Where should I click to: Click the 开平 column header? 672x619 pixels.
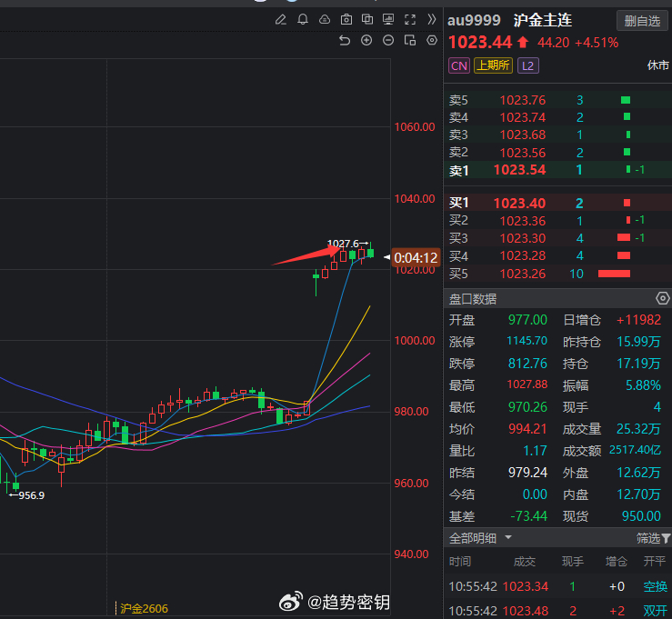pyautogui.click(x=655, y=561)
